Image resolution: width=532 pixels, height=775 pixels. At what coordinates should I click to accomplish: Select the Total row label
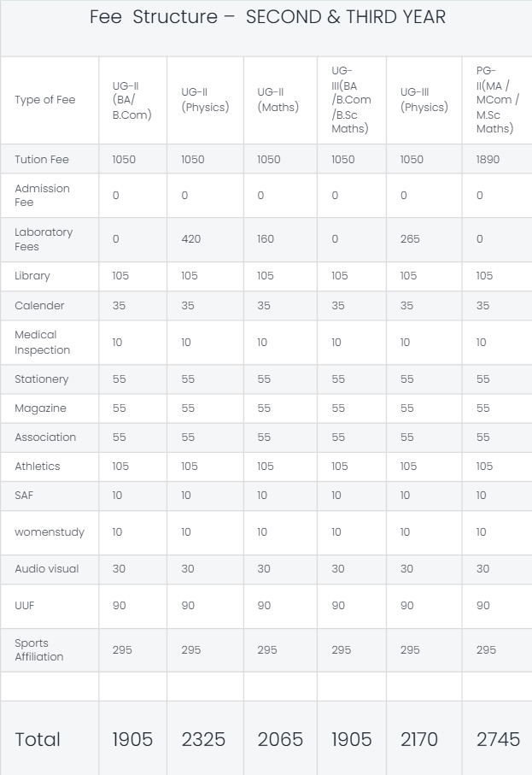(38, 739)
